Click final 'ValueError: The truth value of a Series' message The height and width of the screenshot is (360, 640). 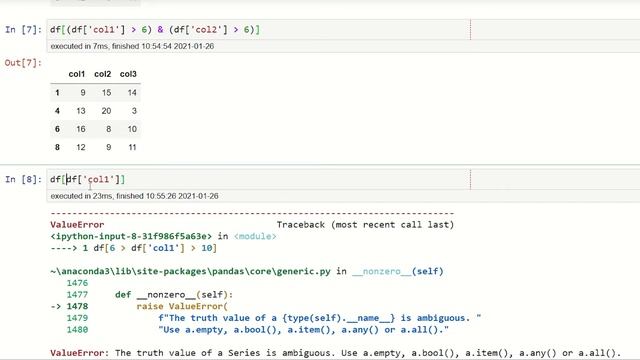pos(335,353)
